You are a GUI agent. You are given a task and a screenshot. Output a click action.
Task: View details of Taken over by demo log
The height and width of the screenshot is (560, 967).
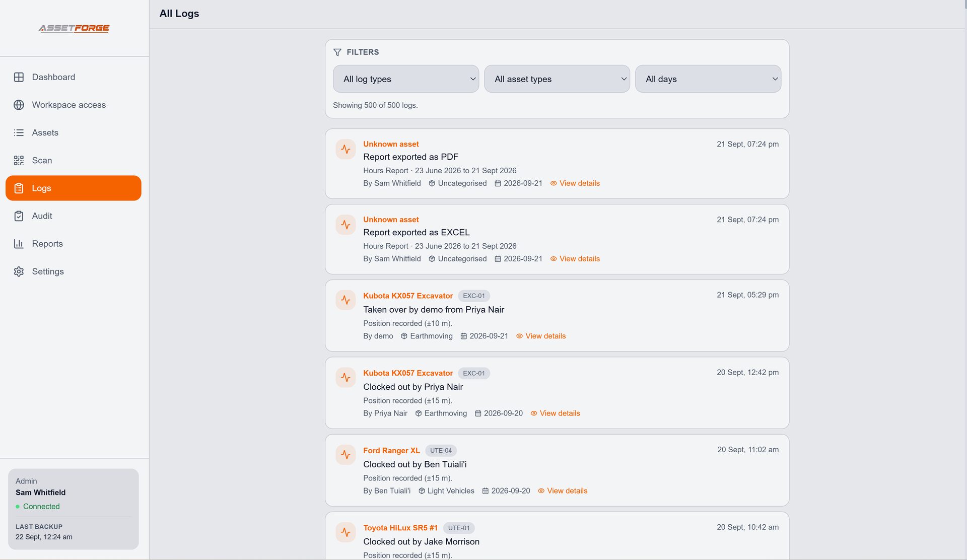pos(541,336)
